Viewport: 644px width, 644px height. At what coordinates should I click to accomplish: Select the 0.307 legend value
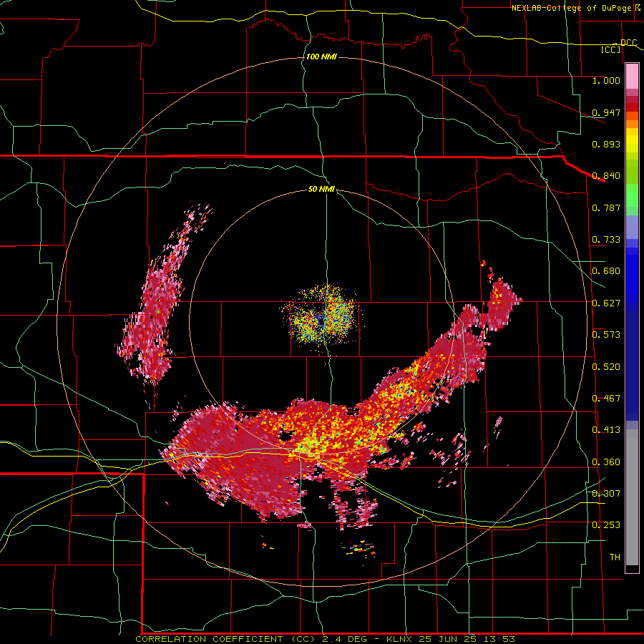(606, 494)
